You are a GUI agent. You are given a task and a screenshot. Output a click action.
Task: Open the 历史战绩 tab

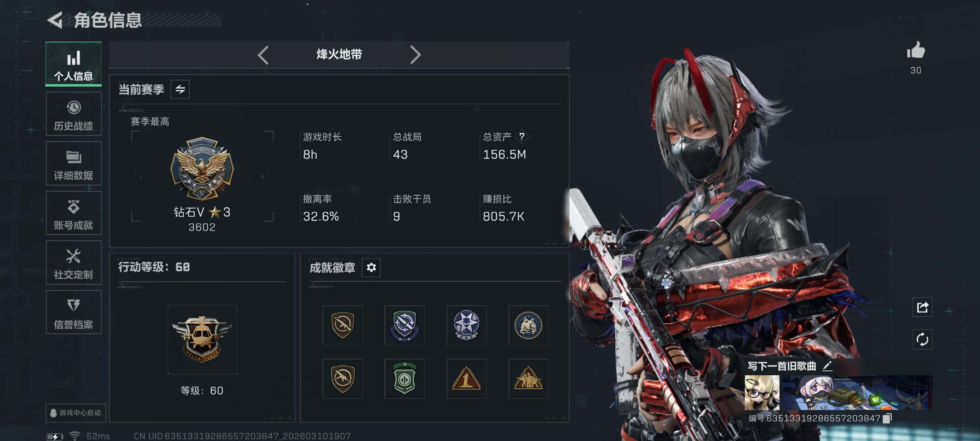tap(73, 114)
